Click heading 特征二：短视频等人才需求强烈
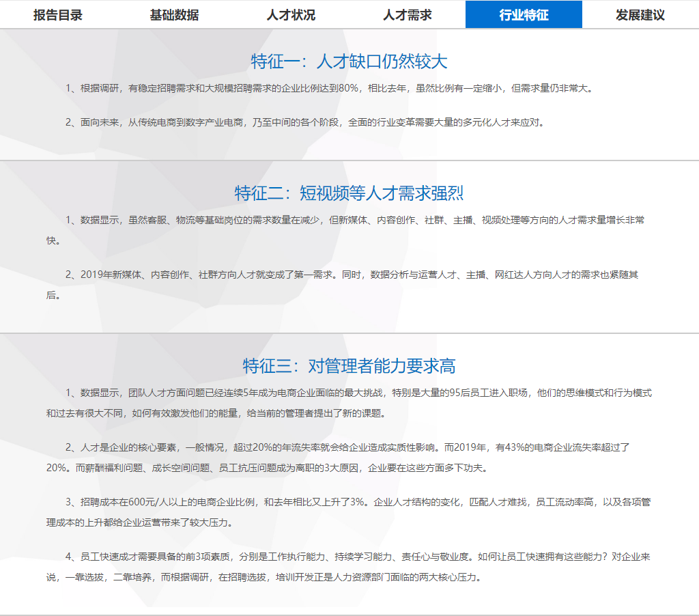 [x=349, y=193]
